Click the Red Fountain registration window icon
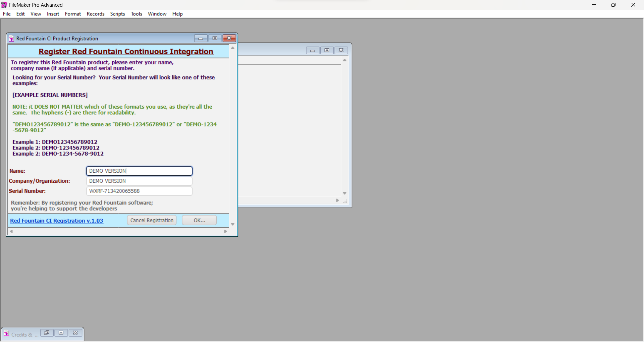644x342 pixels. point(11,39)
